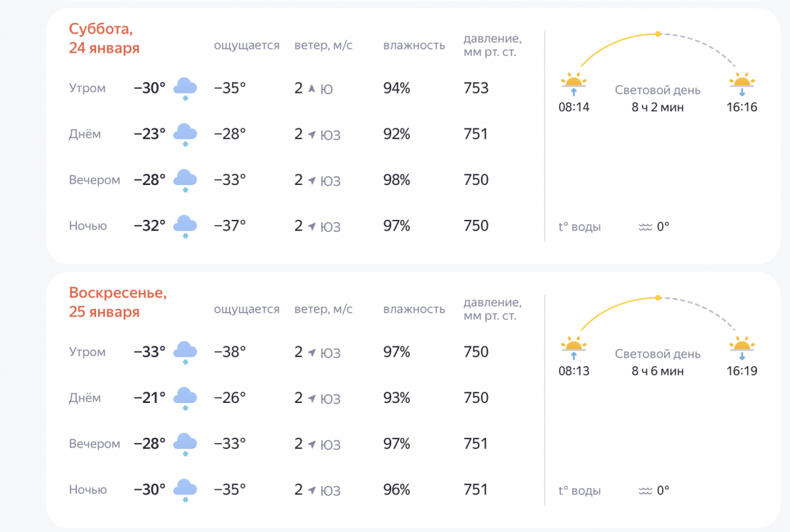Click the ощущается column header
The width and height of the screenshot is (790, 532).
247,45
